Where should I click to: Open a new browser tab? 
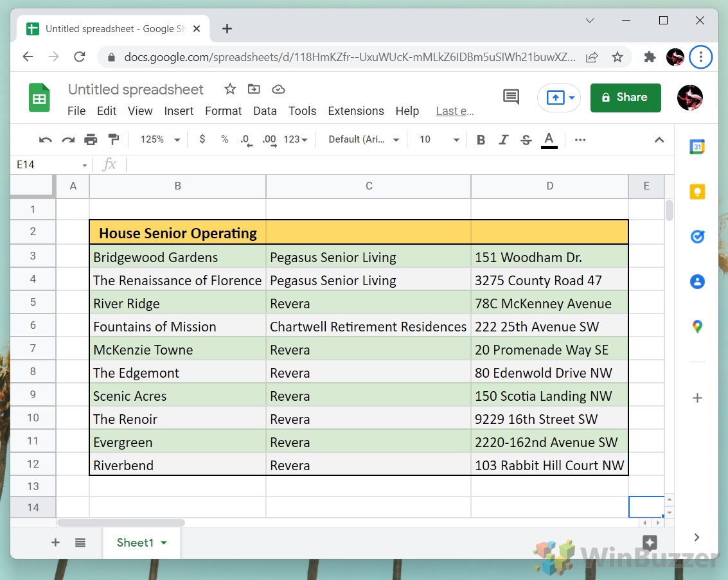[227, 29]
